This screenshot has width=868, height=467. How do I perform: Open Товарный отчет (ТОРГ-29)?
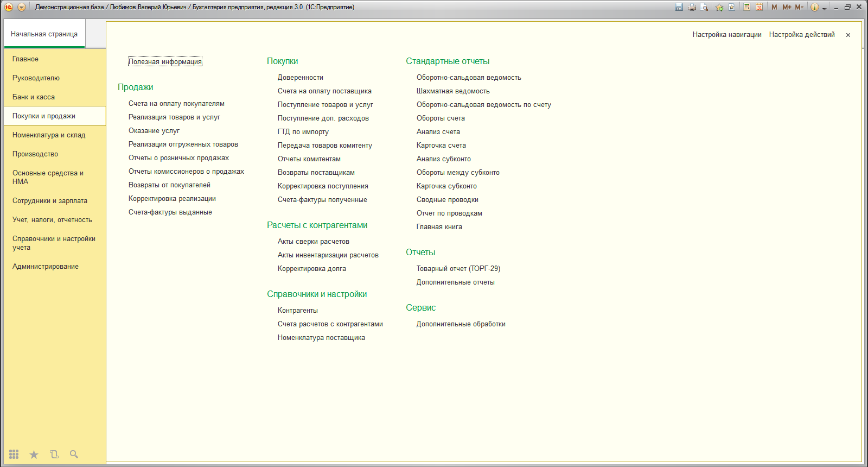tap(458, 268)
